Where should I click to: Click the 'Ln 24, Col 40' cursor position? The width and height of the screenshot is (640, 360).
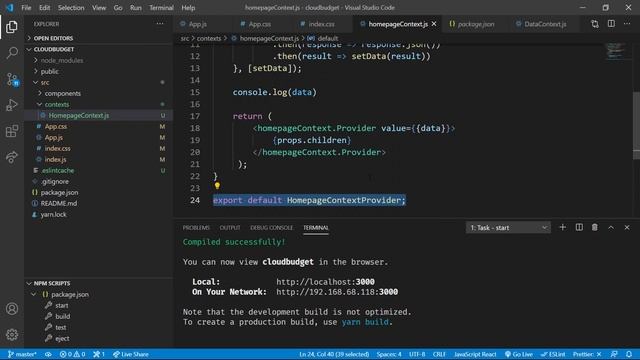[333, 354]
